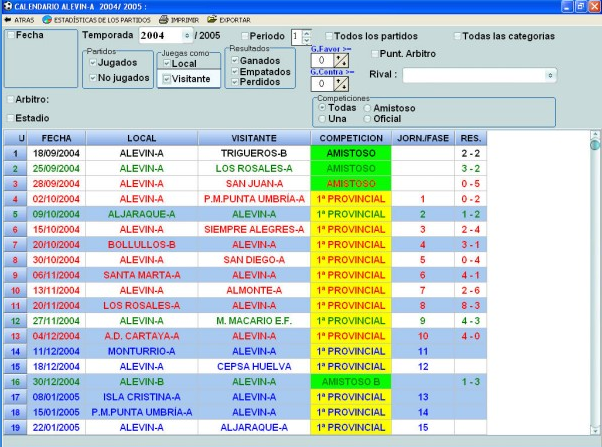Toggle the Fecha checkbox

(x=11, y=35)
